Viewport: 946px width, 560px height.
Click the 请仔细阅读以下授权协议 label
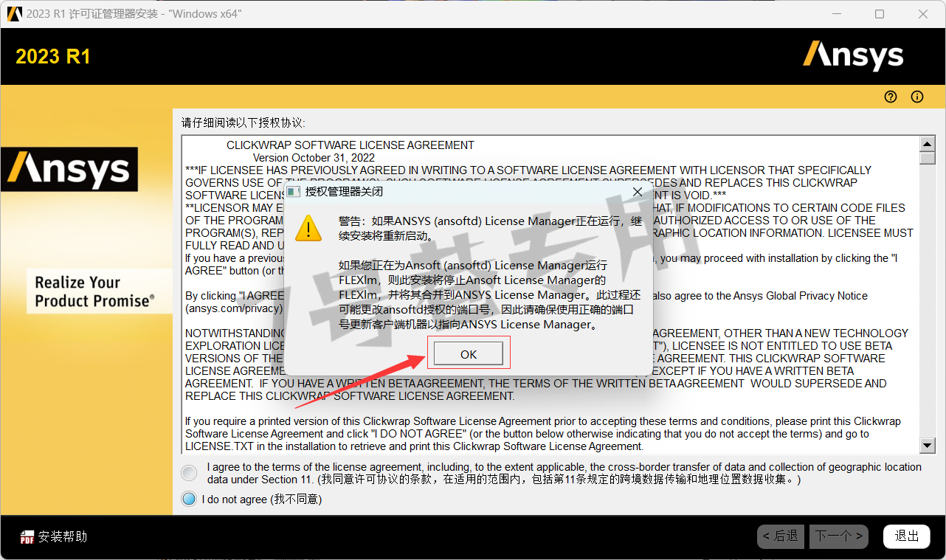click(x=244, y=122)
